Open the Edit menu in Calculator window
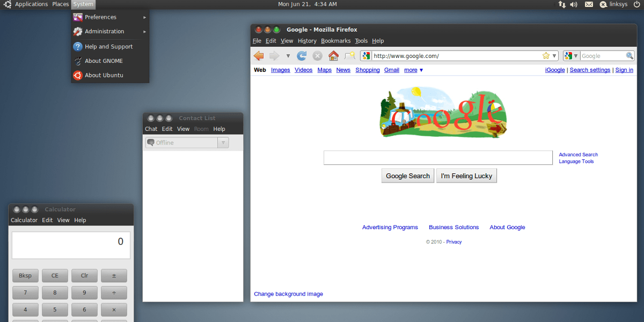 point(48,220)
